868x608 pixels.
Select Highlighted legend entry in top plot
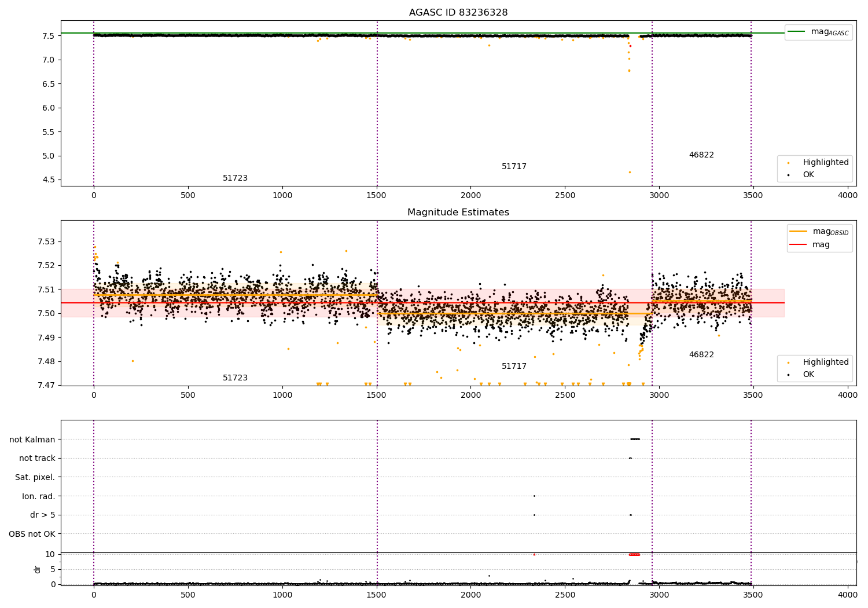coord(825,163)
